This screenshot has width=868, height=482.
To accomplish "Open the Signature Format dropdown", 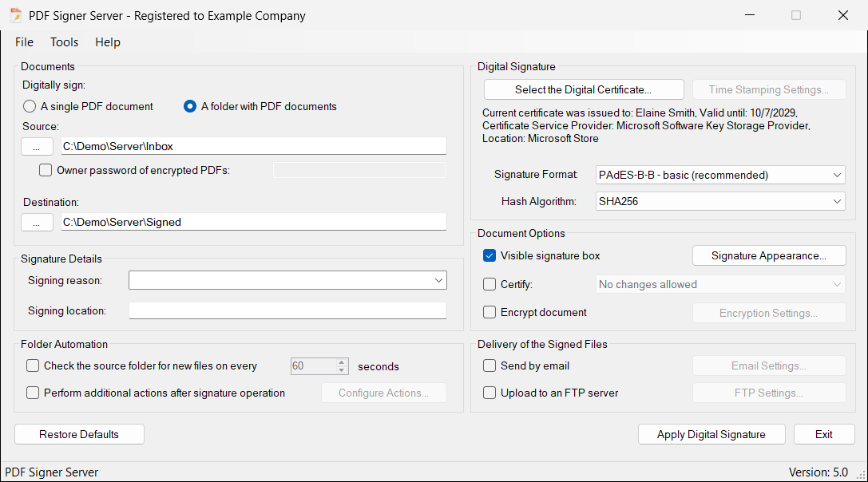I will pyautogui.click(x=720, y=175).
